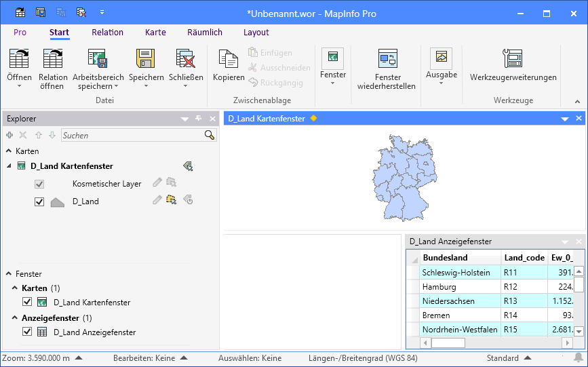Click auto-label icon for D_Land layer
The height and width of the screenshot is (367, 588).
point(188,199)
